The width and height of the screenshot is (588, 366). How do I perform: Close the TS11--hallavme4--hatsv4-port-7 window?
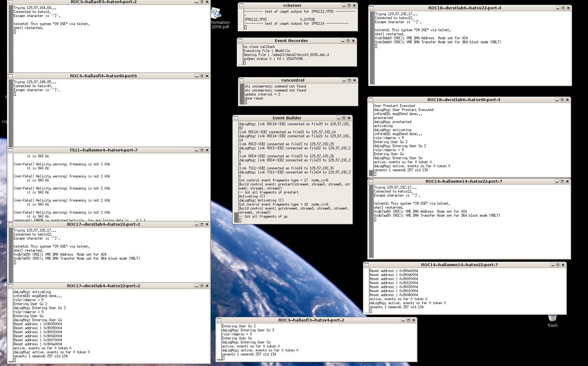pos(207,150)
